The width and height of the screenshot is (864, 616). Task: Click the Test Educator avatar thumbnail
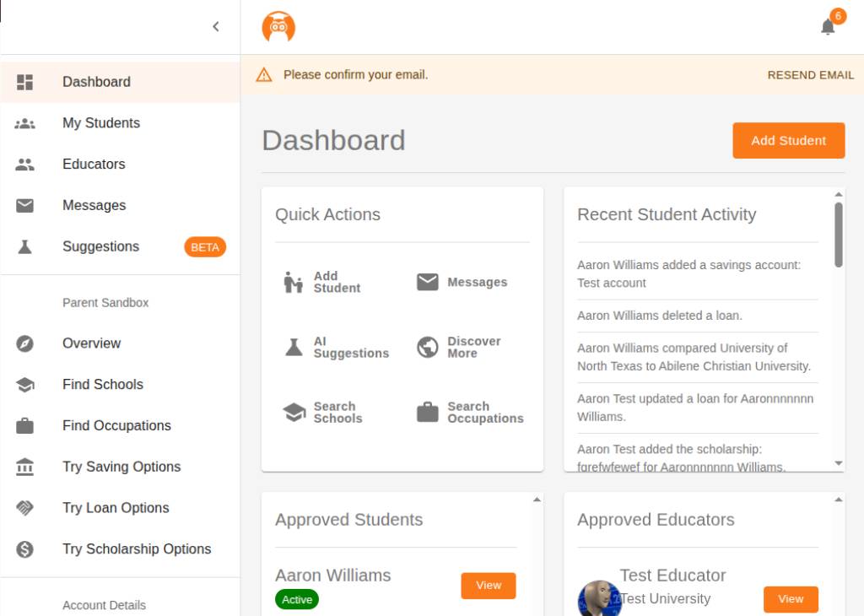point(598,599)
